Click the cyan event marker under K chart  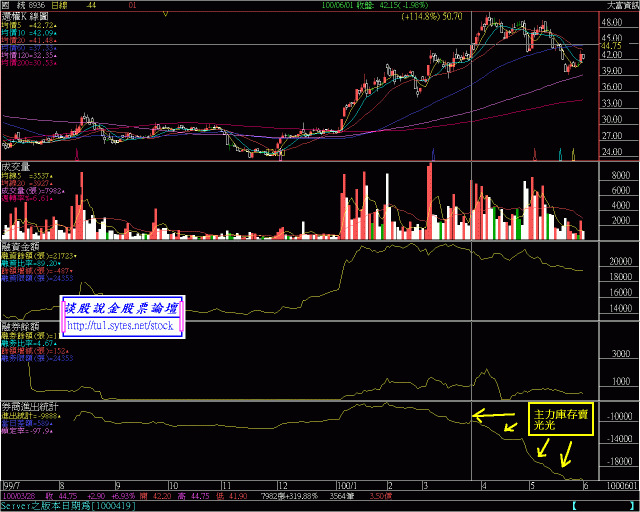560,154
